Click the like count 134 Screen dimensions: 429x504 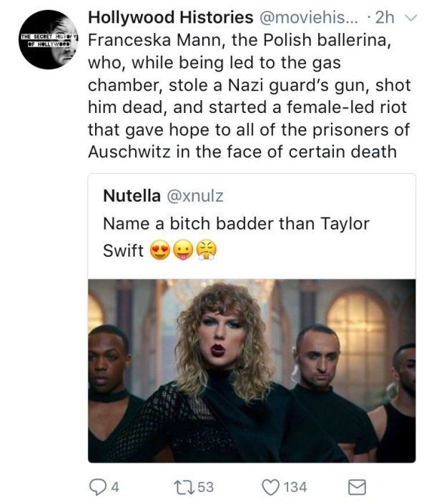(295, 487)
